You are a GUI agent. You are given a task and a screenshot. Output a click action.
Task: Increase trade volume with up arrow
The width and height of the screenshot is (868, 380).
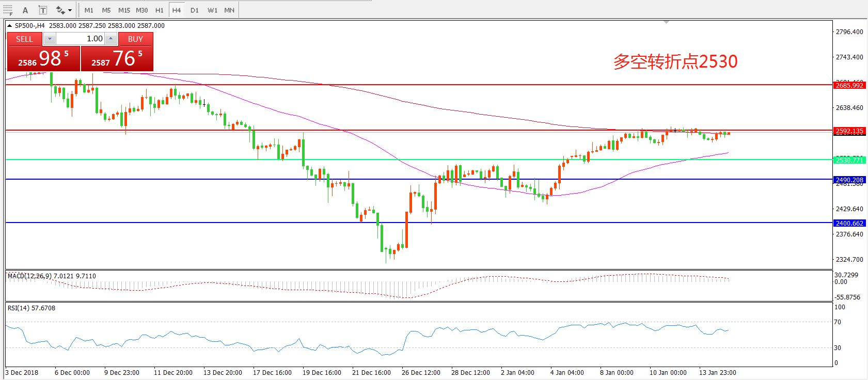[111, 39]
